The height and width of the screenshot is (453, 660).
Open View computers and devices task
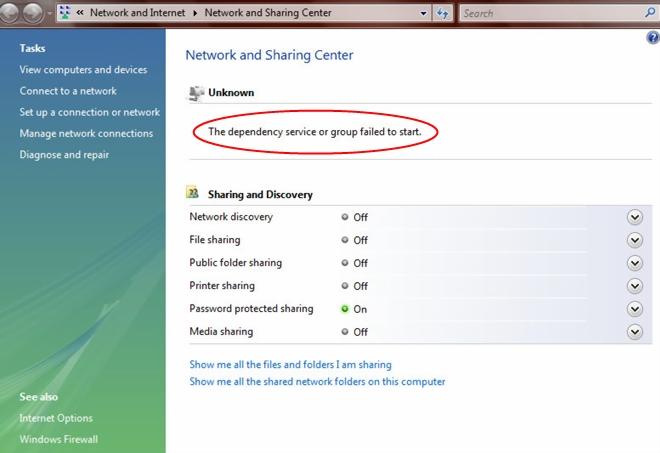[83, 70]
